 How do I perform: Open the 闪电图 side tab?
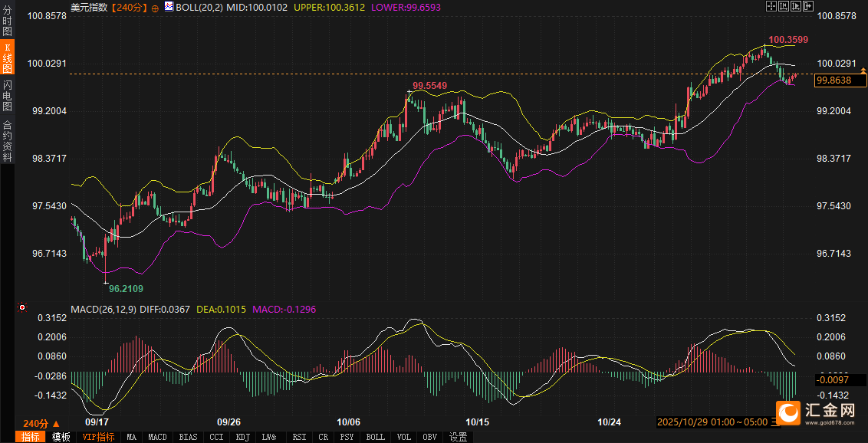(x=8, y=96)
